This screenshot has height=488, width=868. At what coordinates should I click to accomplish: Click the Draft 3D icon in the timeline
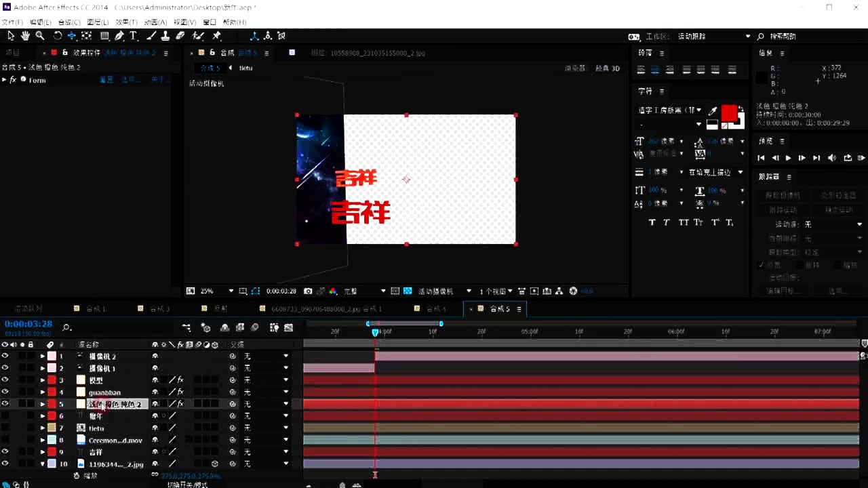point(206,327)
